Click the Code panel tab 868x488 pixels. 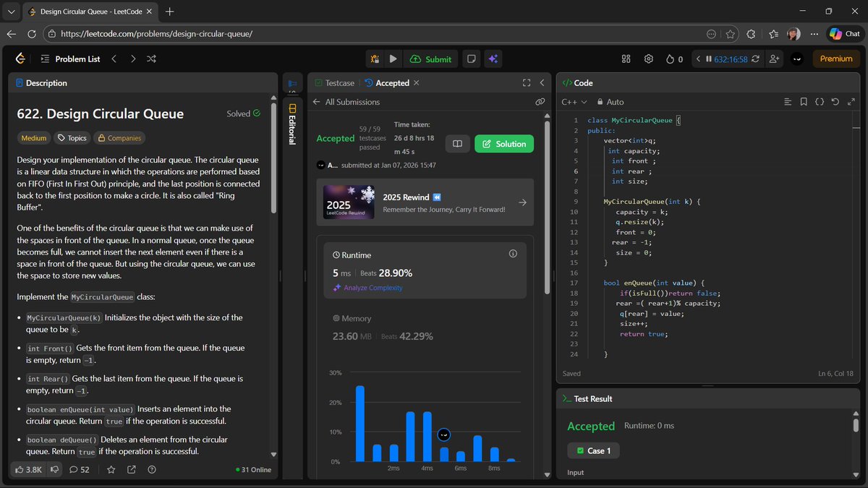[x=578, y=83]
